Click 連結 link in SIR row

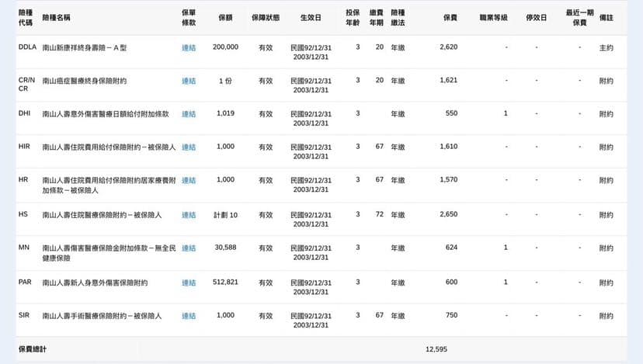point(189,316)
